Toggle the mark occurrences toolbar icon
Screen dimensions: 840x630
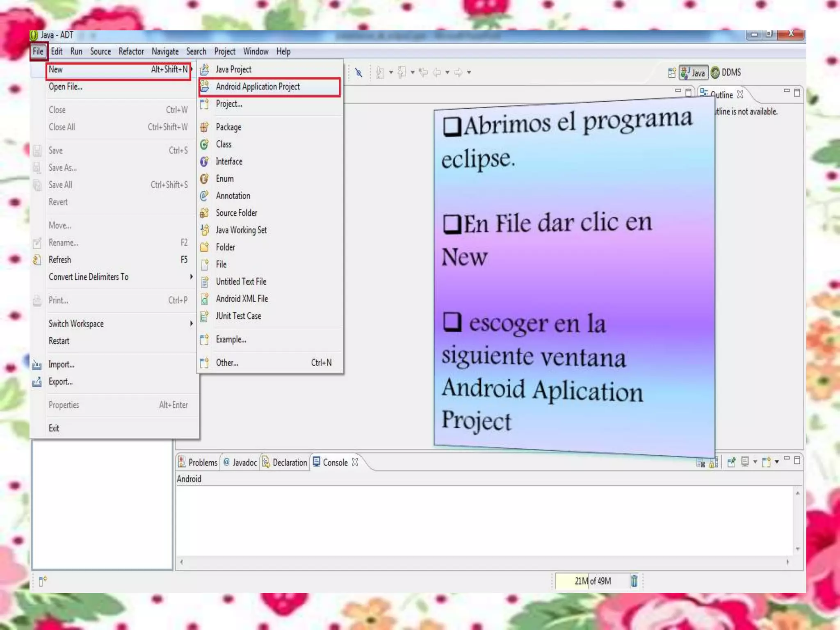359,73
